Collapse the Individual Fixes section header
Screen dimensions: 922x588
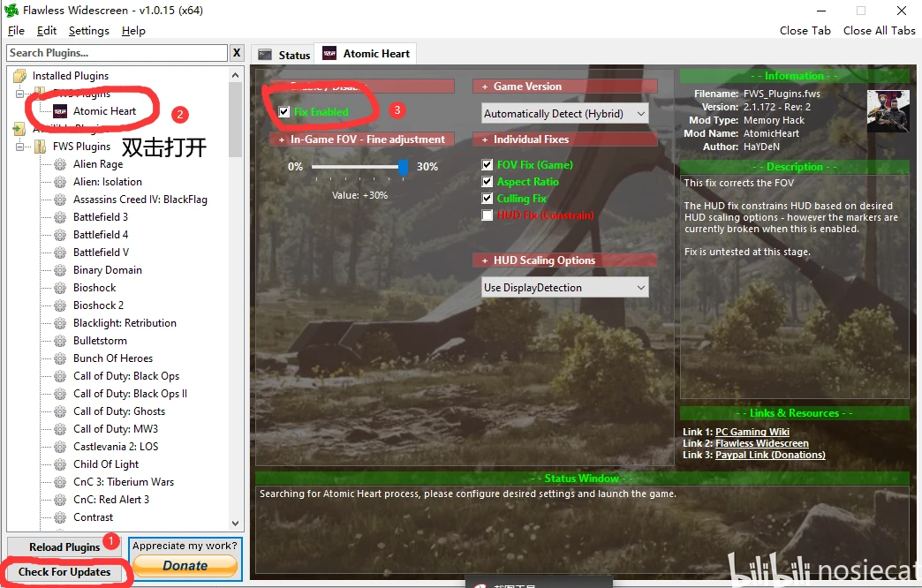[x=564, y=139]
